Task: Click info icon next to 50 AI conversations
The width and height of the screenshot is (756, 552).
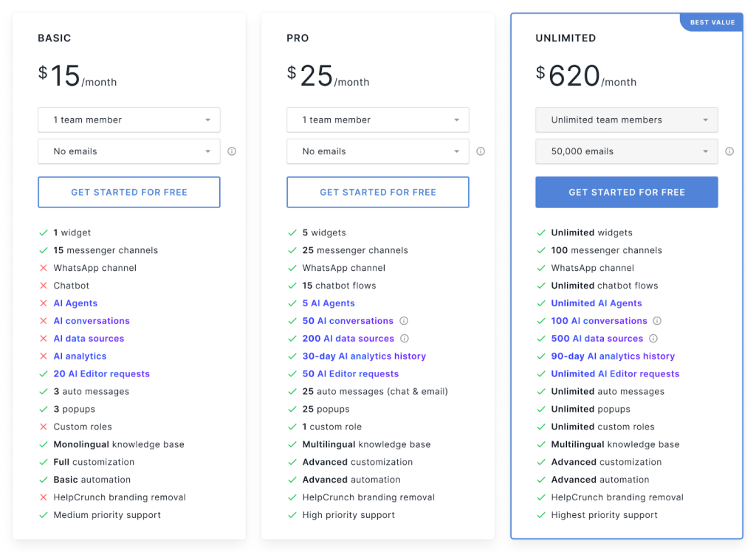Action: point(404,321)
